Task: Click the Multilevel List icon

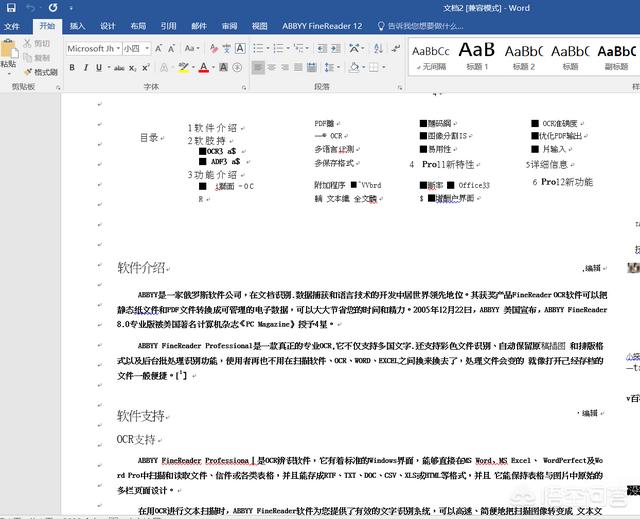Action: [x=299, y=49]
